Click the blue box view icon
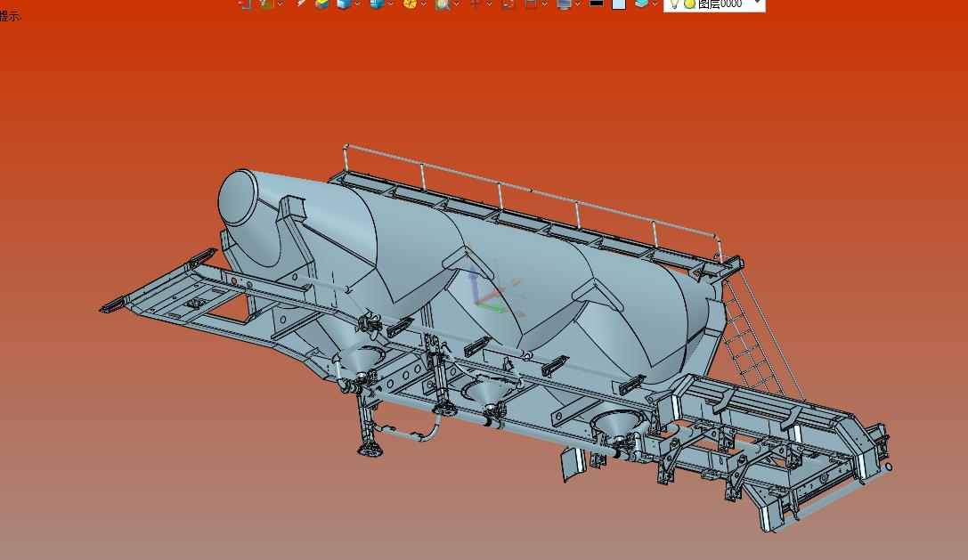Viewport: 968px width, 560px height. tap(377, 3)
